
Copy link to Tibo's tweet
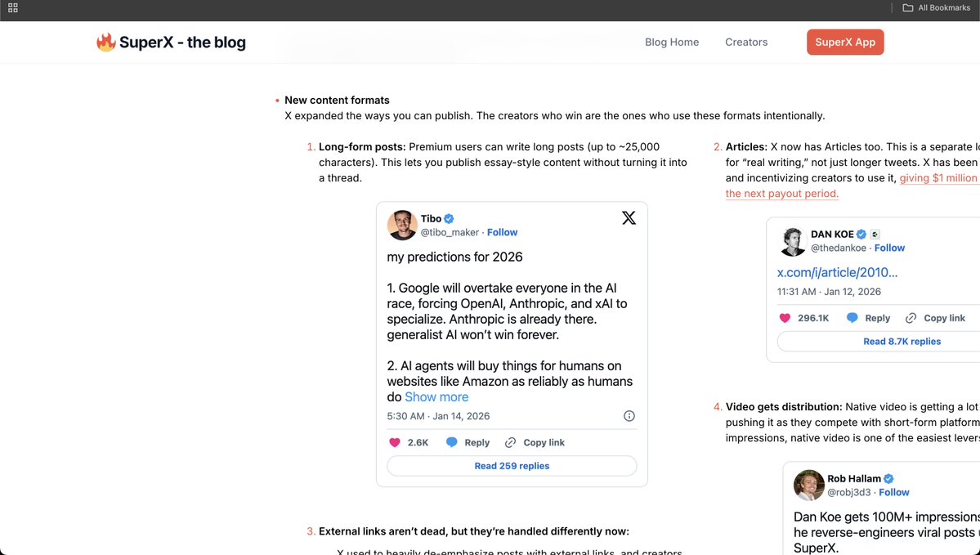(x=535, y=442)
